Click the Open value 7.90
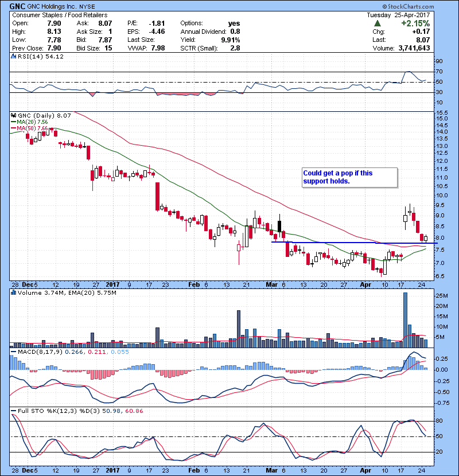 [54, 24]
